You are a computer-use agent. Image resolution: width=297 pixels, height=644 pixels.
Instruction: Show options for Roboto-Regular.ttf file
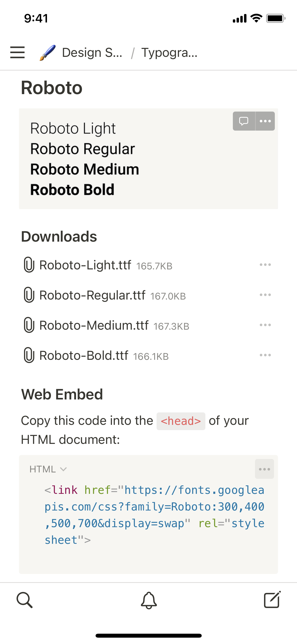tap(265, 295)
